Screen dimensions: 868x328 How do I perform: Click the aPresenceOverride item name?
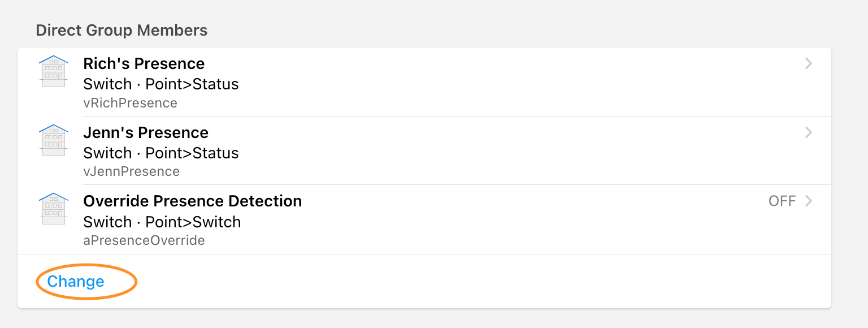click(144, 240)
